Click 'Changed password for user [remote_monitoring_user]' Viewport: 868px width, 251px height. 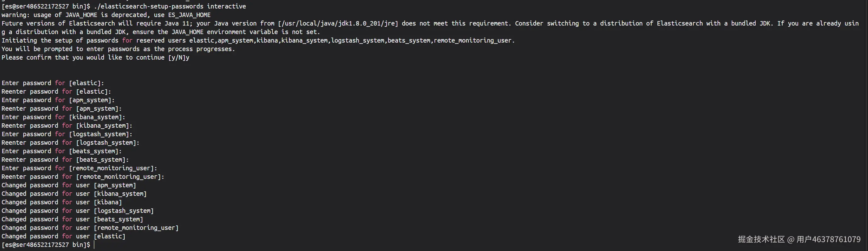pos(90,228)
